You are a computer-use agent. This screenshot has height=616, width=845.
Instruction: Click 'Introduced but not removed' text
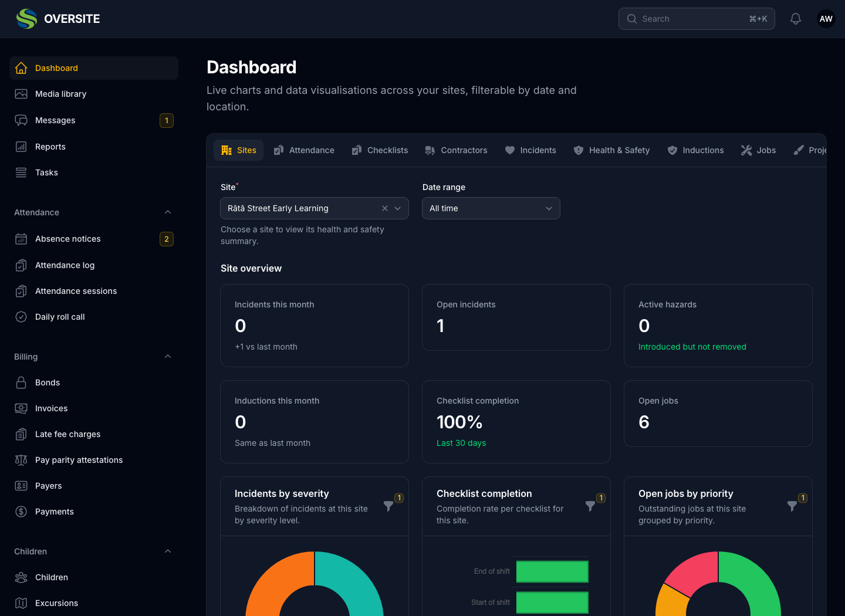692,347
